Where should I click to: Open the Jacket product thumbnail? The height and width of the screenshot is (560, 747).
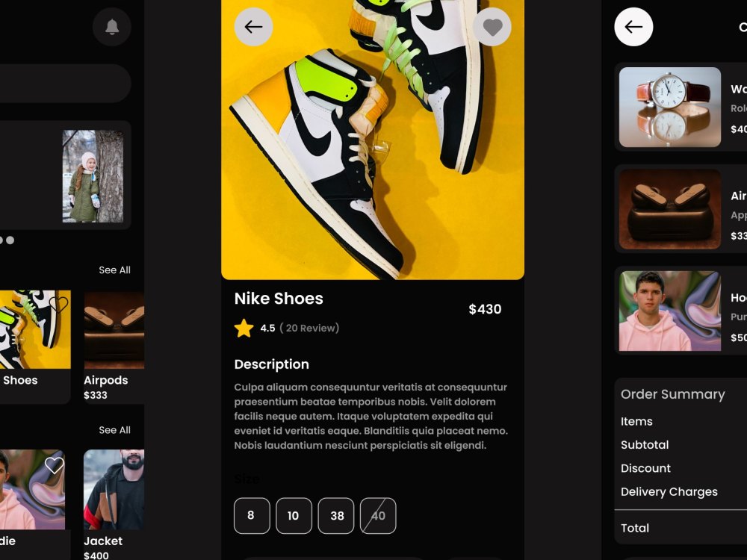pyautogui.click(x=114, y=490)
